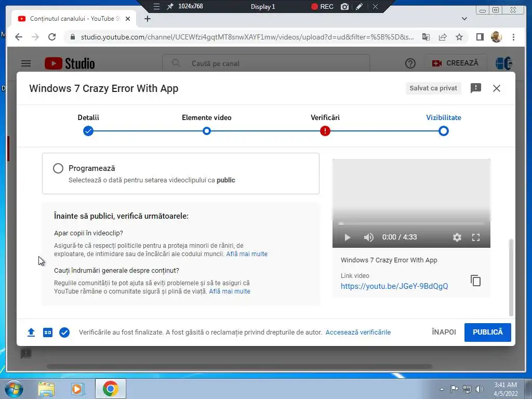The height and width of the screenshot is (399, 532).
Task: Open the youtu.be/JGeY-9BdQgQ video link
Action: click(x=394, y=286)
